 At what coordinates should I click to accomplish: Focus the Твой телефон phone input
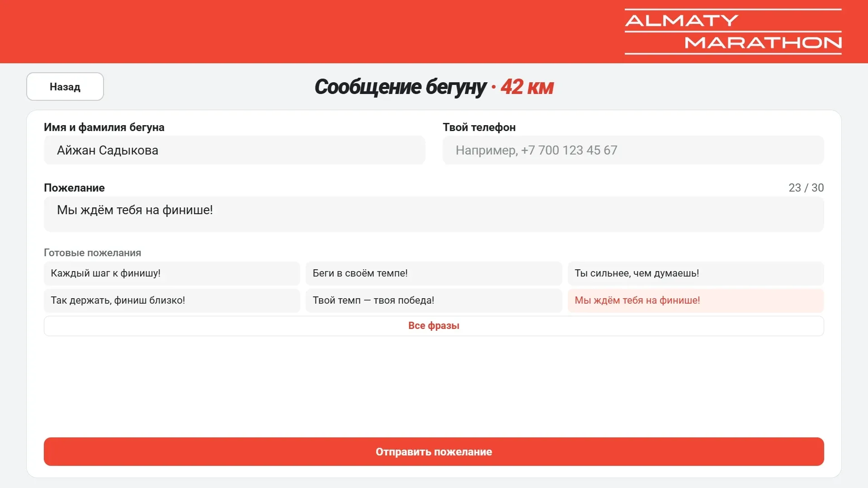coord(633,150)
